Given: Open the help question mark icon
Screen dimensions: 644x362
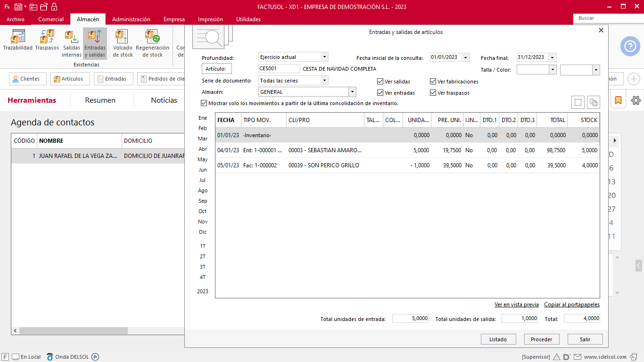Looking at the screenshot, I should (630, 46).
